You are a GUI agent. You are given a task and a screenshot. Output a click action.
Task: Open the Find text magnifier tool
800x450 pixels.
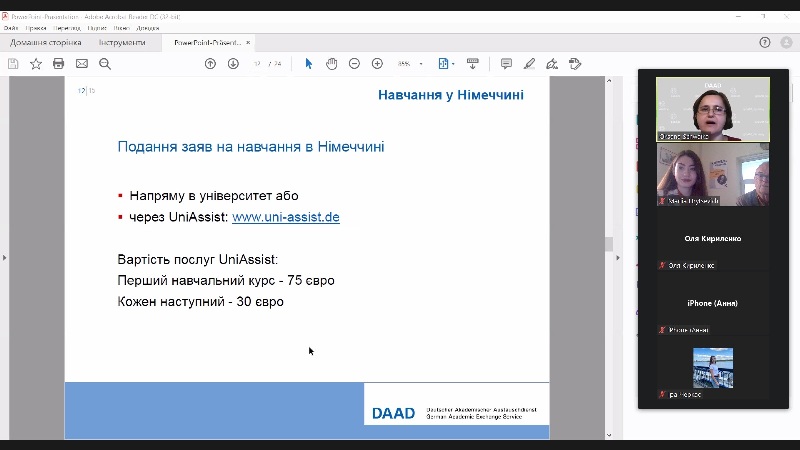[x=105, y=64]
